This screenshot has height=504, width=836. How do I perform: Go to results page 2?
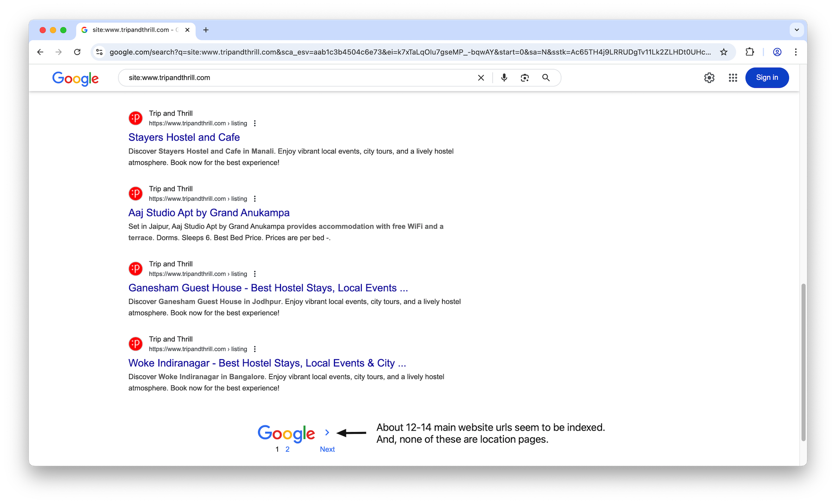click(x=287, y=449)
